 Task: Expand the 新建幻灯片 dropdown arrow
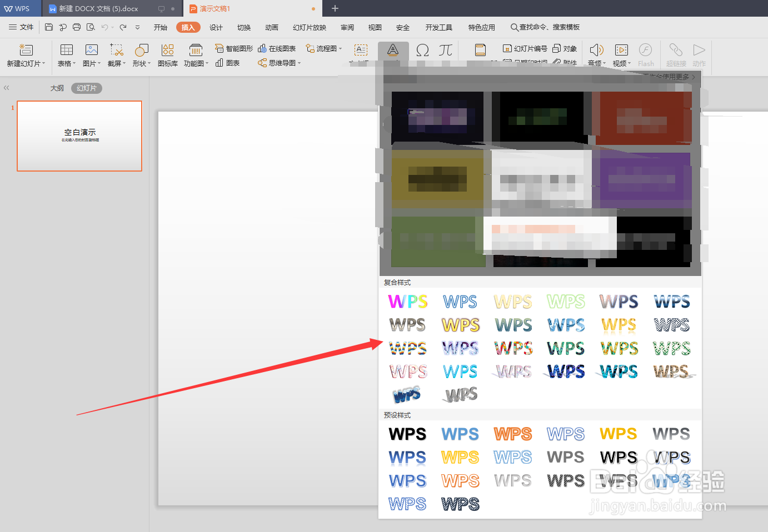(x=44, y=63)
